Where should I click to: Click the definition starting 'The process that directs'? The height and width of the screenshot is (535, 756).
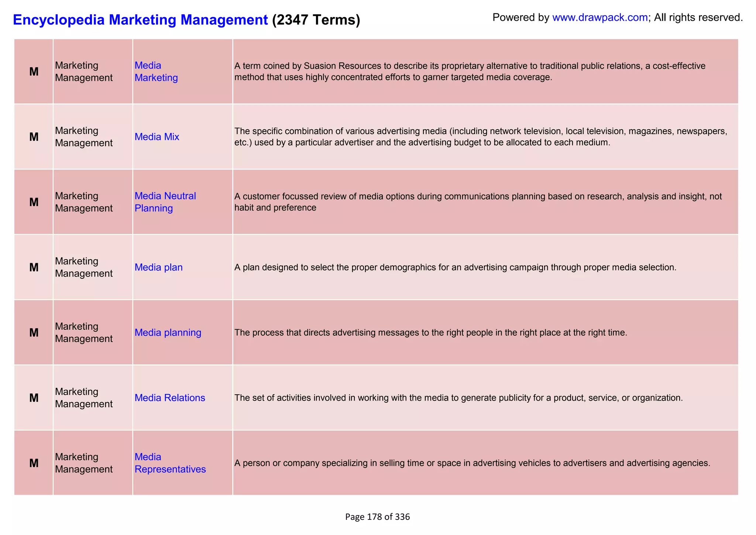point(431,333)
